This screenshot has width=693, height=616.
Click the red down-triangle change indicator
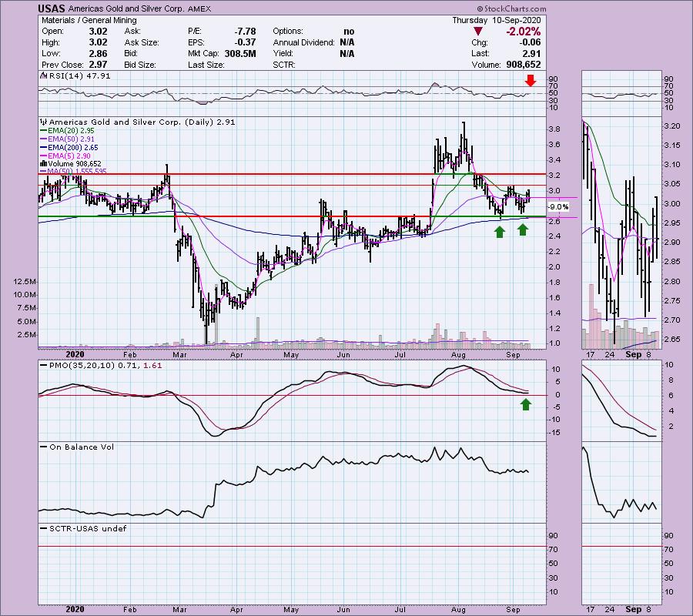click(477, 32)
